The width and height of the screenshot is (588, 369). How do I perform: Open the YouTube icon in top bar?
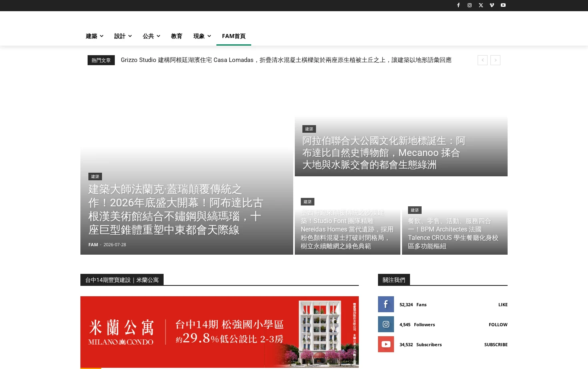pyautogui.click(x=503, y=5)
